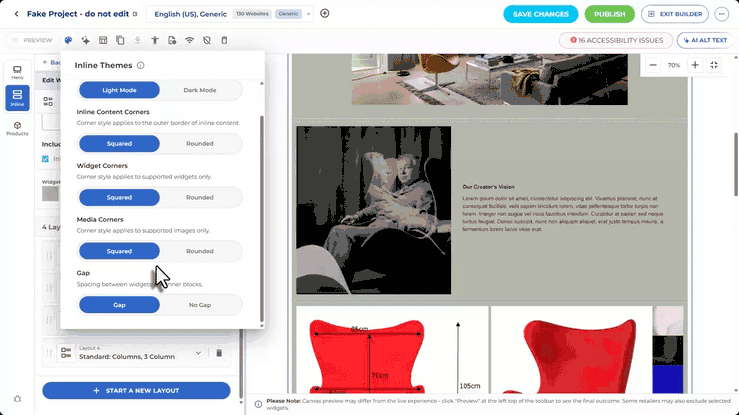Click the AI sparkle icon in toolbar
This screenshot has height=415, width=739.
[85, 41]
